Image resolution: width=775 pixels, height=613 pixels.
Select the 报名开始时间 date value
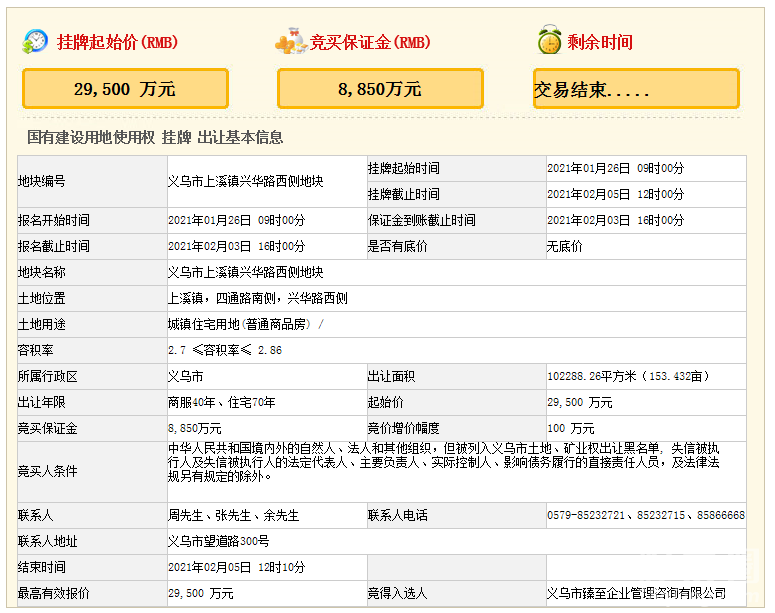(236, 220)
